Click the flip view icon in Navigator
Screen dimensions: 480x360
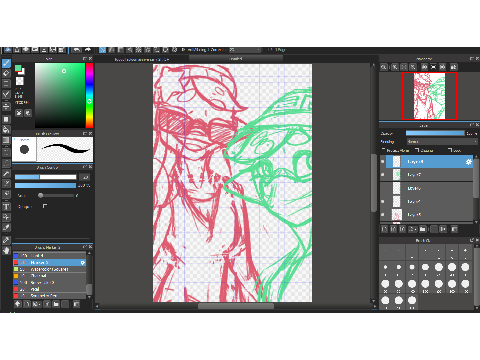tap(453, 67)
